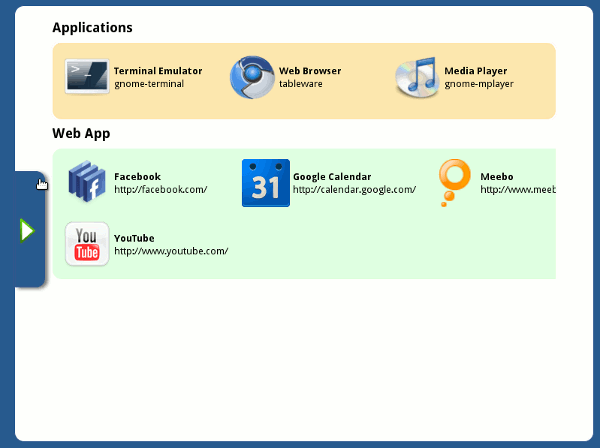Launch the Terminal Emulator icon
The image size is (600, 448).
87,77
